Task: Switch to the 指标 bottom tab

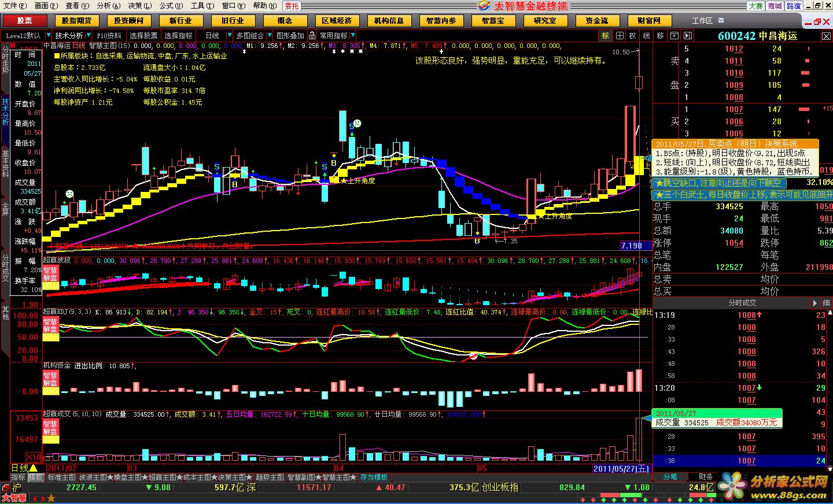Action: [19, 477]
